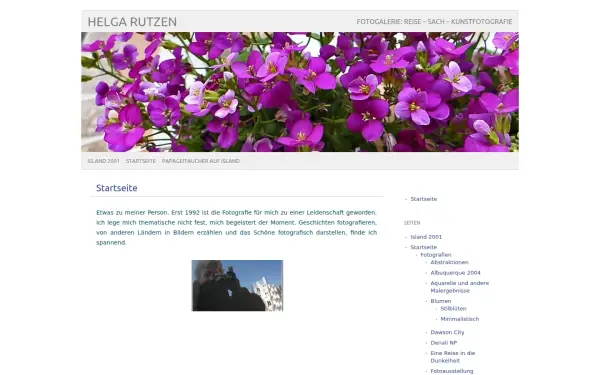The height and width of the screenshot is (375, 600).
Task: Click the intro paragraph starting 'Etwas zu meiner Person'
Action: coord(236,227)
